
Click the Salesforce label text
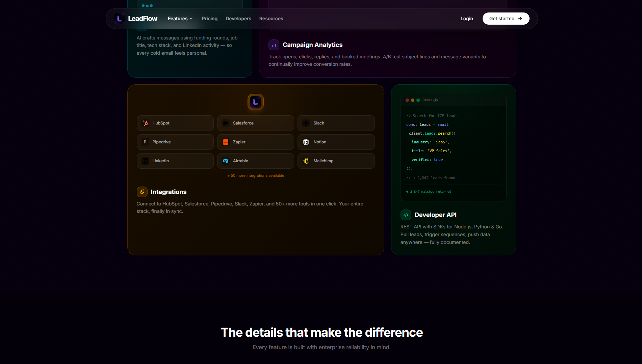pos(243,123)
